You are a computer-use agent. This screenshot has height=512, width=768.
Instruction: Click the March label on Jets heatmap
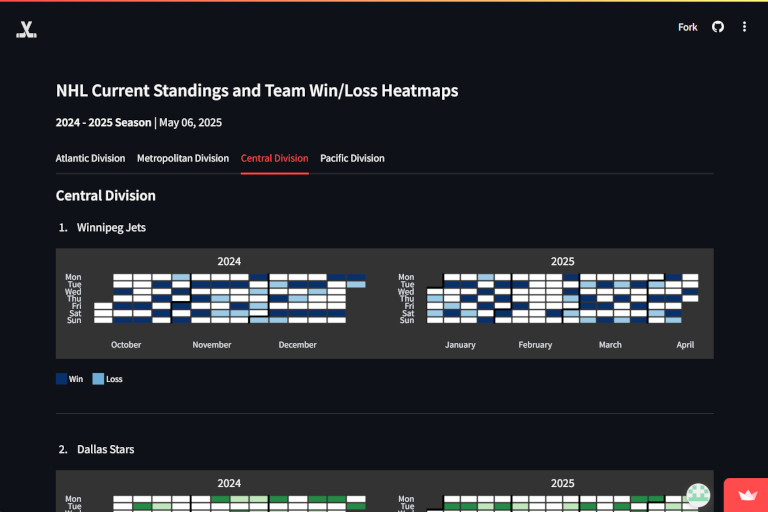tap(610, 344)
